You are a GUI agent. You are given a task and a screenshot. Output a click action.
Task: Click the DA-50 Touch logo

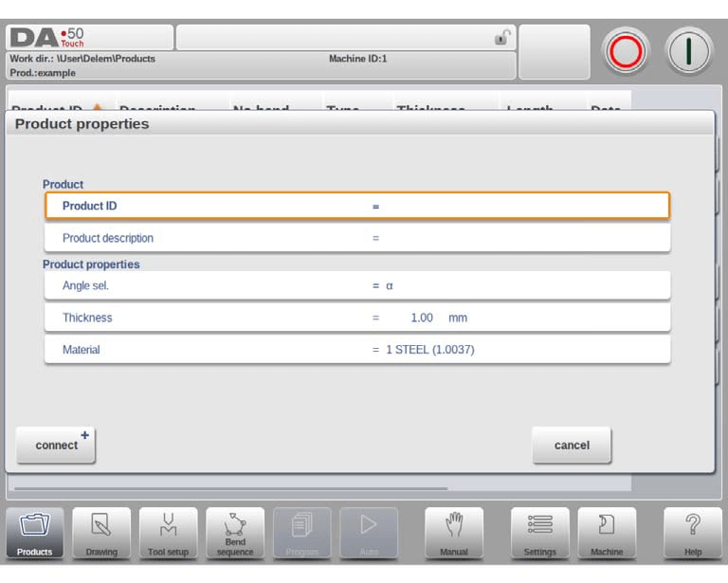47,38
